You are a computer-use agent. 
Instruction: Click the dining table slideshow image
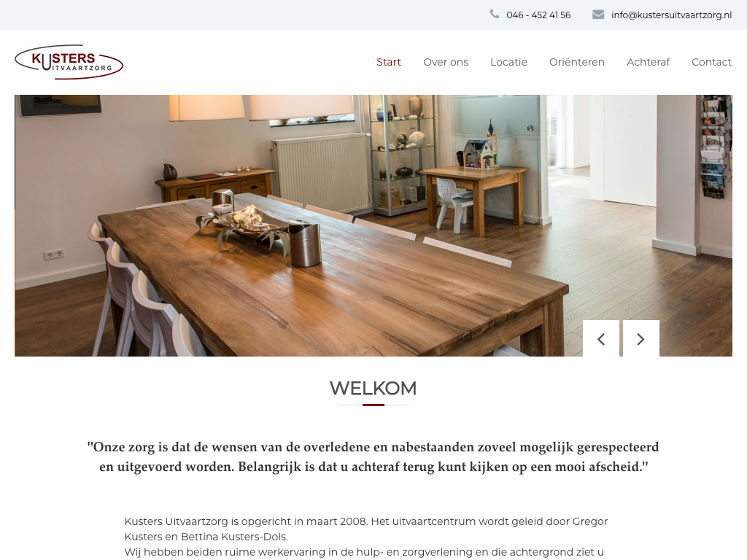373,225
